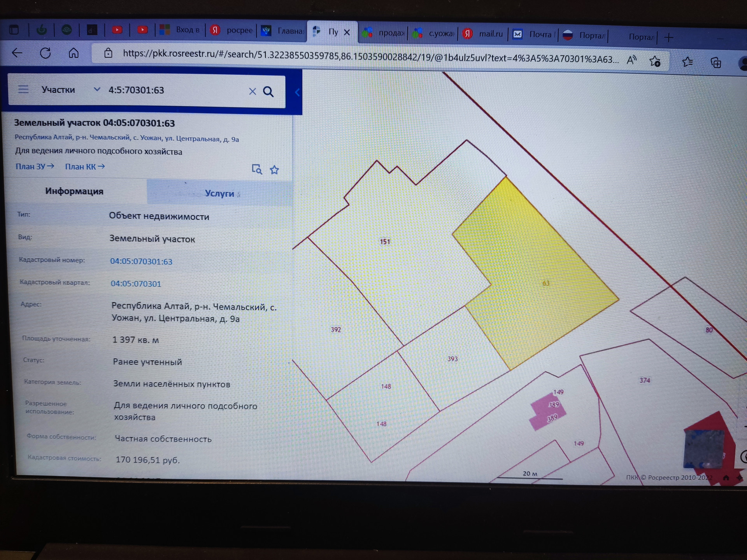The width and height of the screenshot is (747, 560).
Task: Click the zoom-to-object icon
Action: (256, 169)
